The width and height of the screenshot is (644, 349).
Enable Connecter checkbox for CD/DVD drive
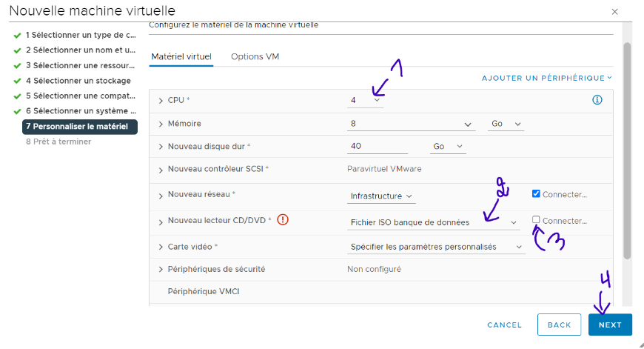(x=536, y=220)
